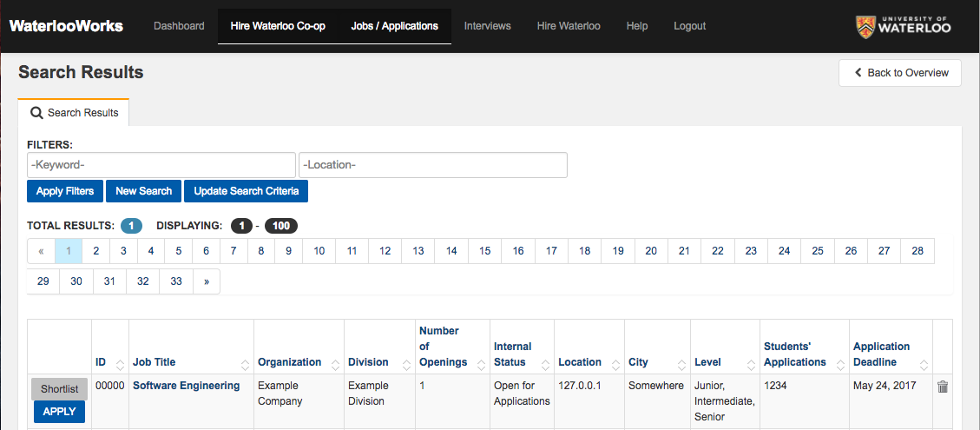
Task: Go to results page 2
Action: coord(96,251)
